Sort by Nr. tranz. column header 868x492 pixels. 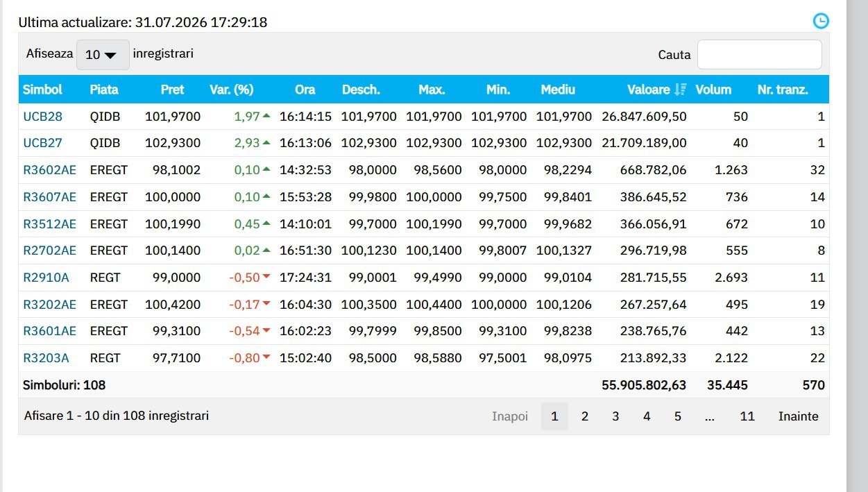(783, 90)
